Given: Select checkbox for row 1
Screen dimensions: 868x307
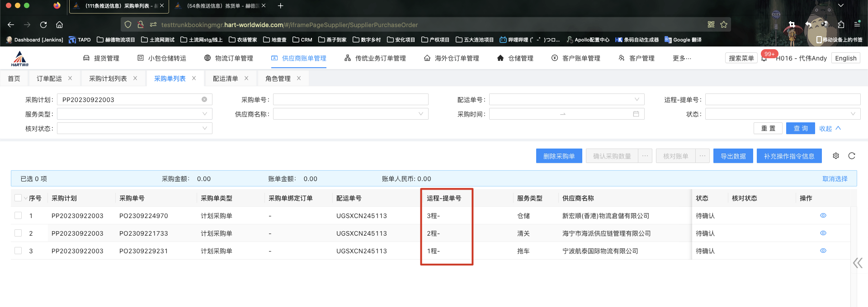Looking at the screenshot, I should tap(18, 216).
